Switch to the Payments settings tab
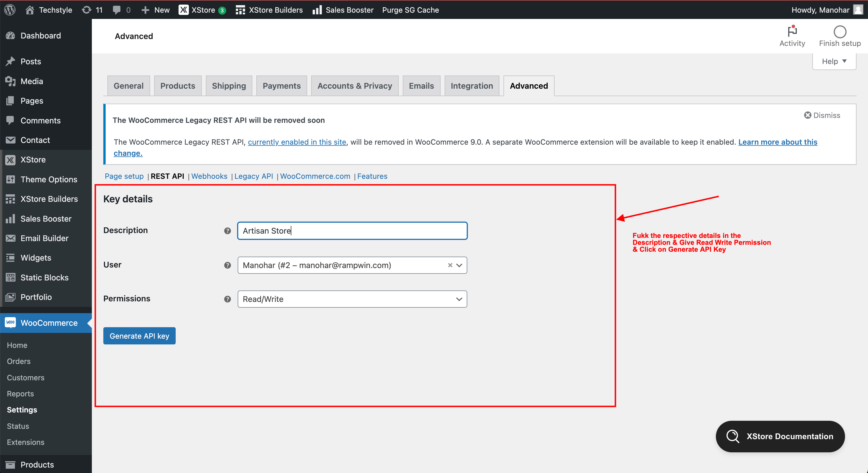 click(281, 86)
